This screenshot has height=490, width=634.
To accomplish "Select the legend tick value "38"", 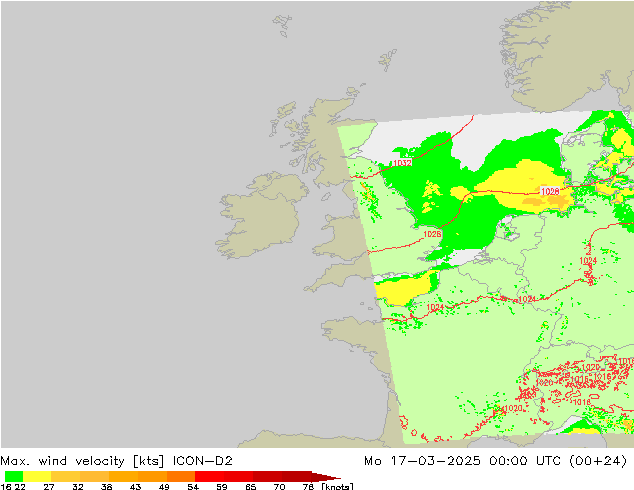I will point(106,486).
